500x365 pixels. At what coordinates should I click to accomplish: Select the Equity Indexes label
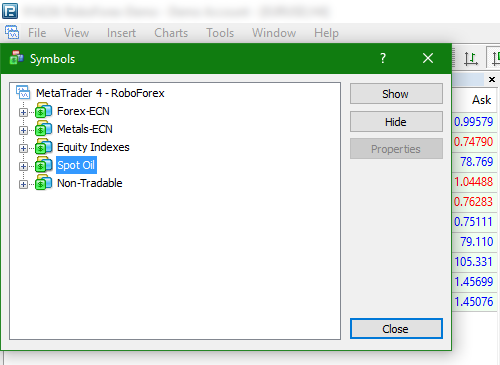tap(93, 147)
